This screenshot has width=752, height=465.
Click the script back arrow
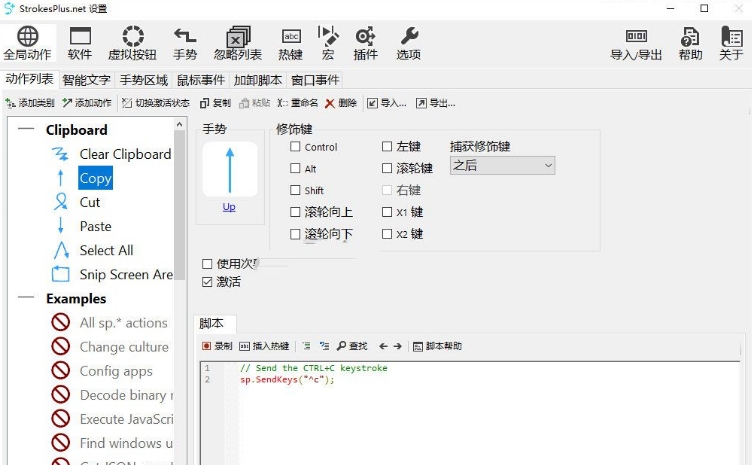(383, 346)
